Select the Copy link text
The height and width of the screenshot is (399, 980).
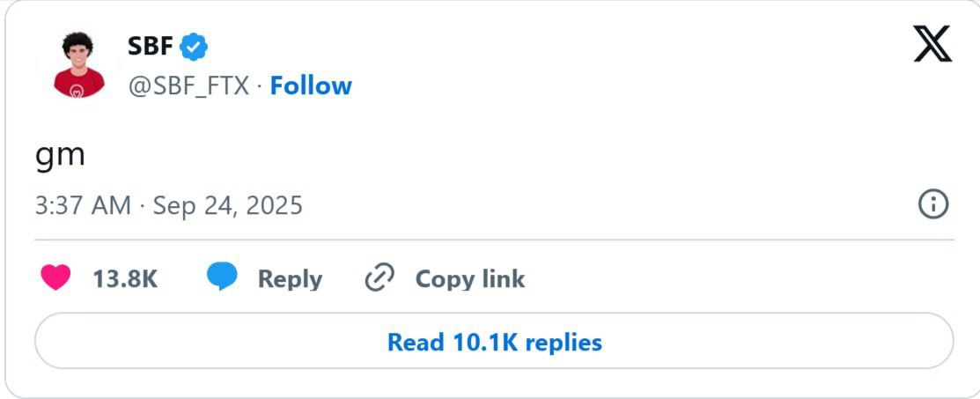[x=470, y=278]
